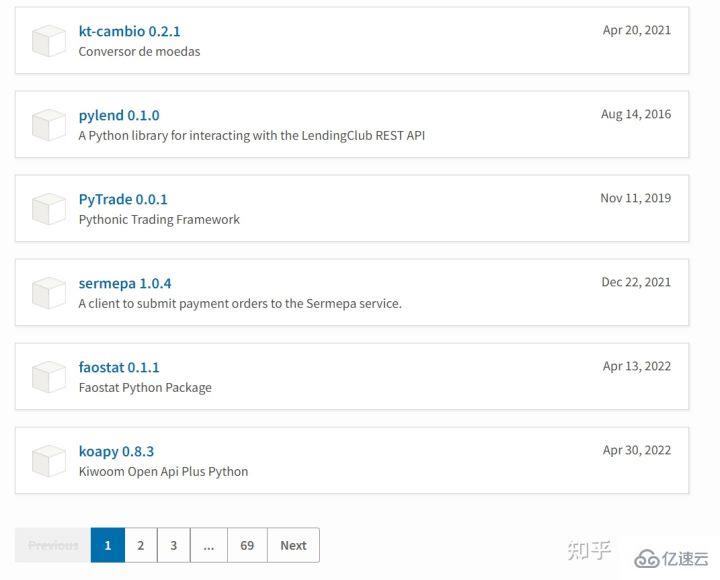
Task: Jump to last page 69
Action: pos(247,545)
